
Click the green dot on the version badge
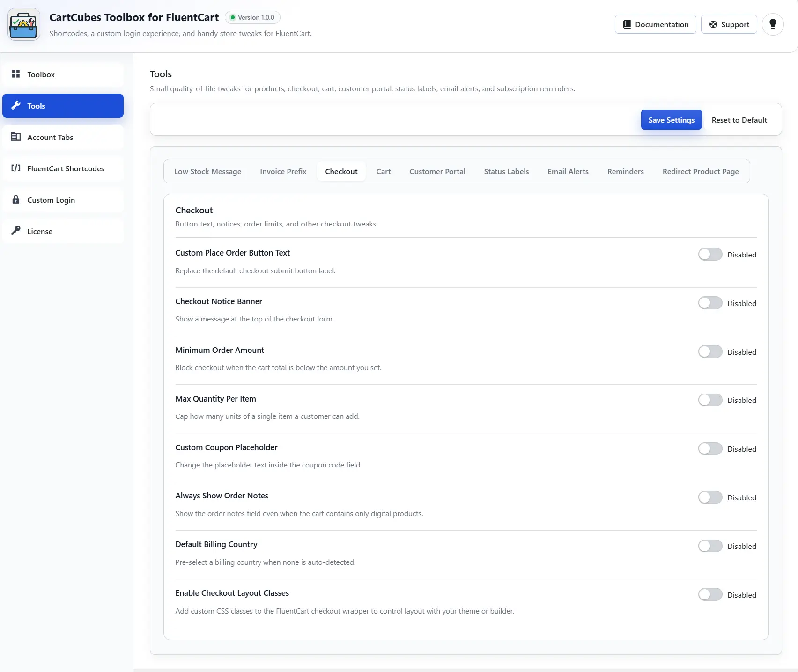click(x=233, y=17)
